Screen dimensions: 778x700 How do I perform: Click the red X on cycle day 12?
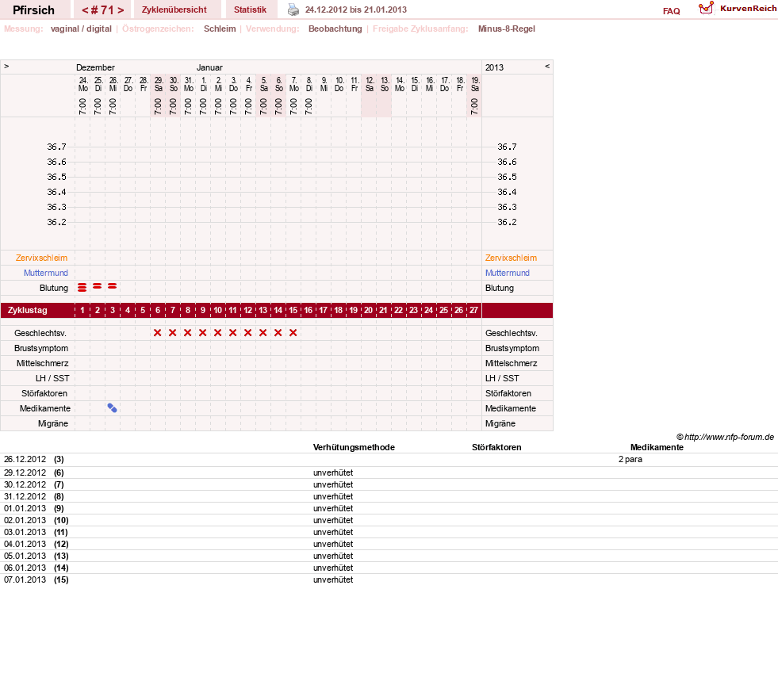coord(248,333)
